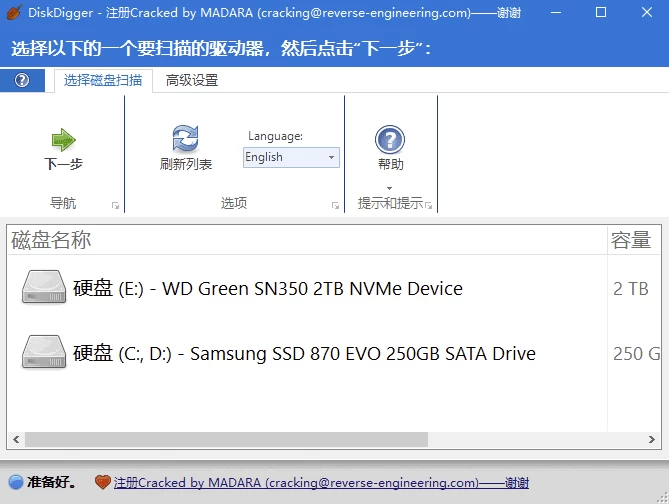Image resolution: width=669 pixels, height=504 pixels.
Task: Open the Language dropdown set to English
Action: tap(291, 157)
